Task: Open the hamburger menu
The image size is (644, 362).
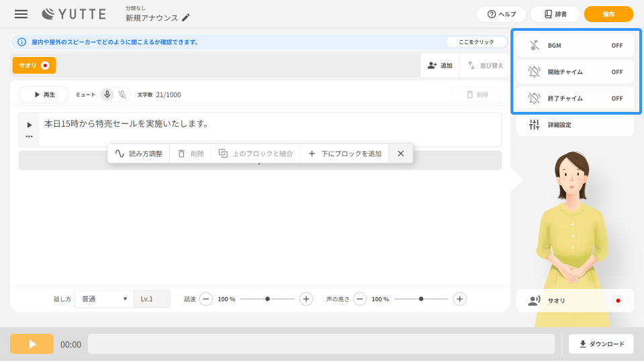Action: pyautogui.click(x=21, y=14)
